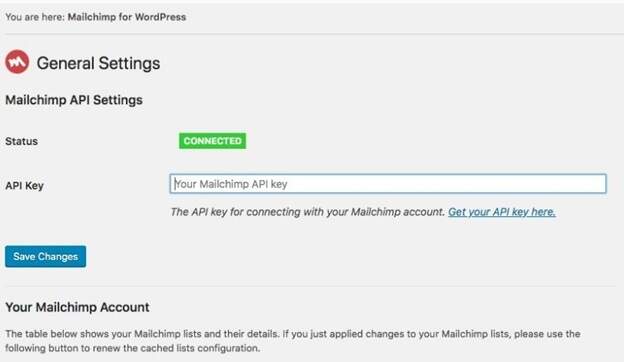The height and width of the screenshot is (362, 624).
Task: Click the red Mailchimp logo icon
Action: pos(17,62)
